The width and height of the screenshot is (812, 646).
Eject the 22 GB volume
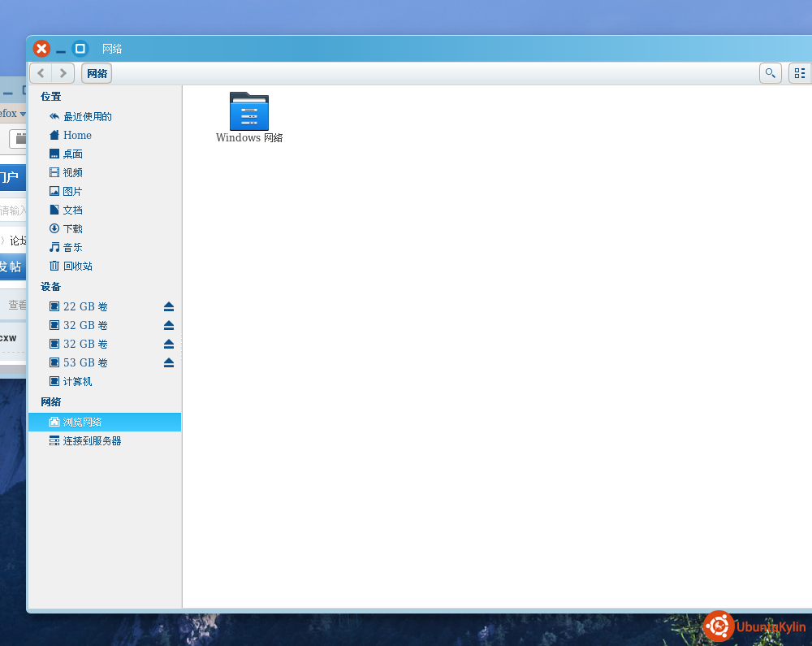[169, 306]
